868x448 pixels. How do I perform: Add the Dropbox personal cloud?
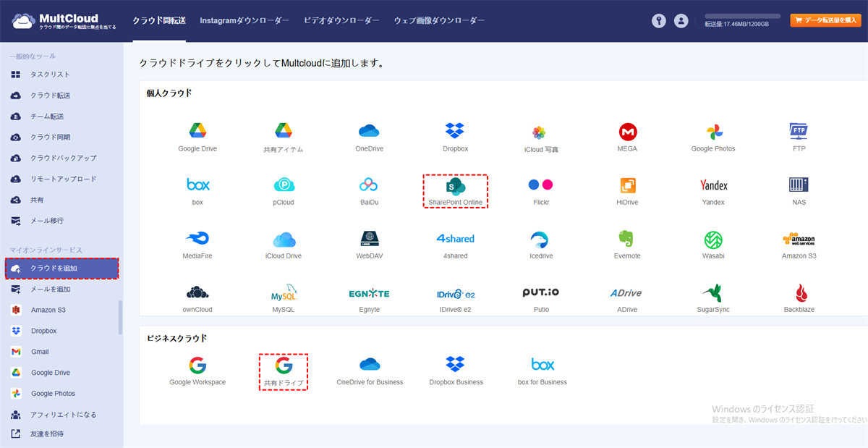point(455,137)
